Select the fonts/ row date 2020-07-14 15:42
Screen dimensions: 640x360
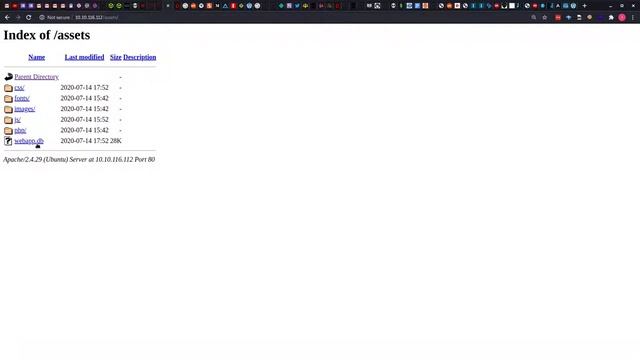[x=84, y=98]
